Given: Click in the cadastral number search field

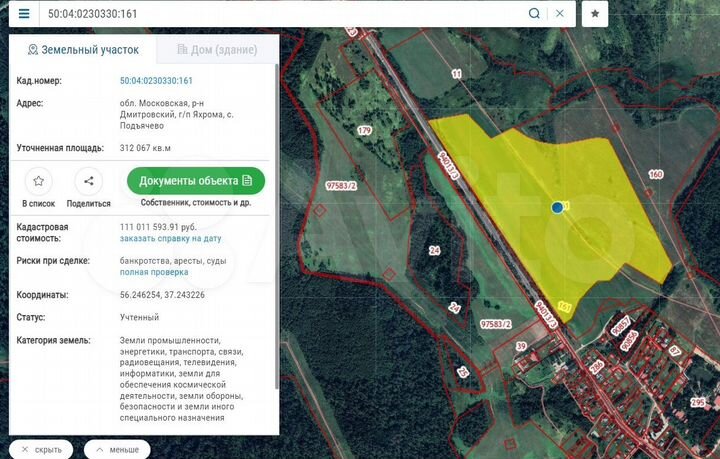Looking at the screenshot, I should 280,14.
